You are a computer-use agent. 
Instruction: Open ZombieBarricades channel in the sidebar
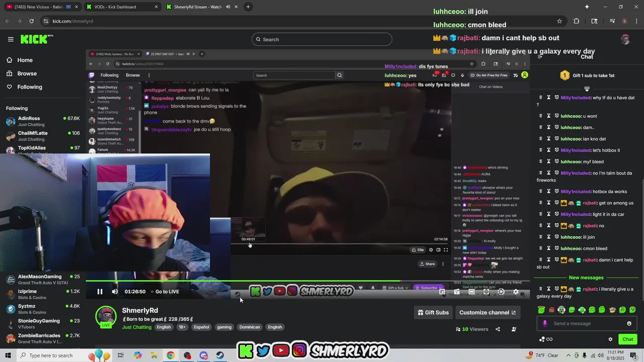43,338
